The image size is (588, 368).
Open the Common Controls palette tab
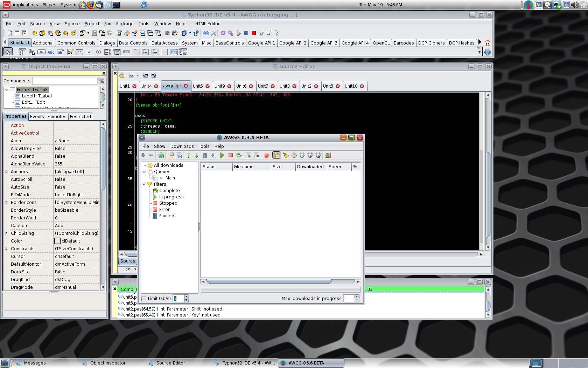coord(76,43)
